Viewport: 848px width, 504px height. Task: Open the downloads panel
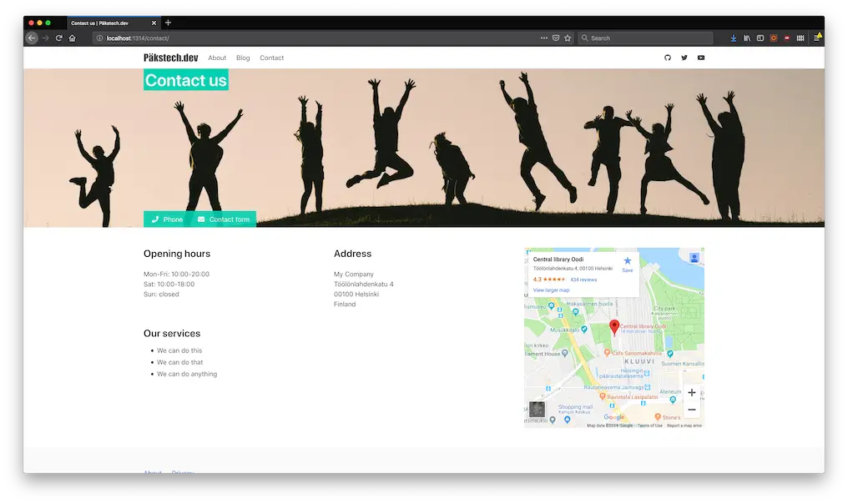[734, 38]
